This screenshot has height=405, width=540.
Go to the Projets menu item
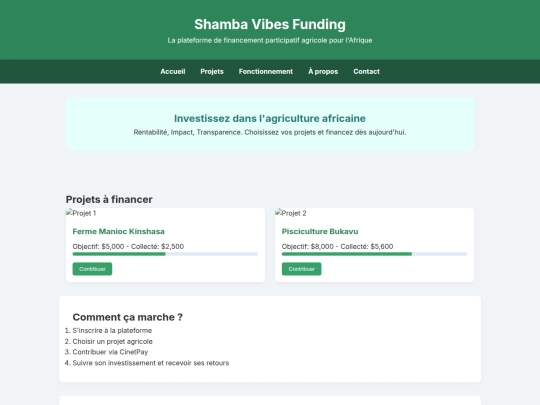click(x=212, y=72)
